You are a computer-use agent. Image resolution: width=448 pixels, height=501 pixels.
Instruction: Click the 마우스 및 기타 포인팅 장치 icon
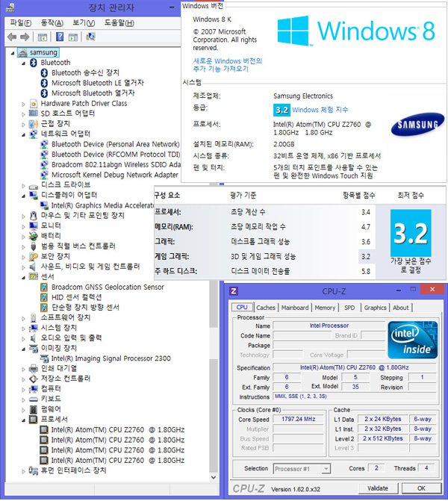pyautogui.click(x=34, y=216)
